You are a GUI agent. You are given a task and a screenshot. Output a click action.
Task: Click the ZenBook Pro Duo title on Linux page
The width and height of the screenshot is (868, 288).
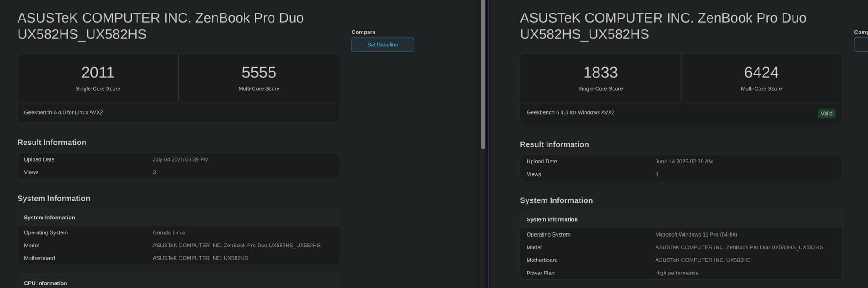click(x=160, y=26)
